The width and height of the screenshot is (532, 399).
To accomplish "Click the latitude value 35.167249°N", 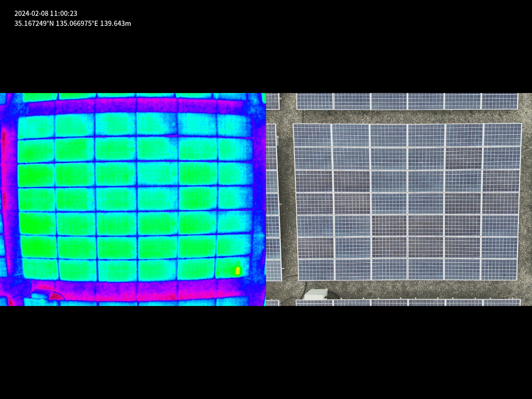I will [x=34, y=23].
